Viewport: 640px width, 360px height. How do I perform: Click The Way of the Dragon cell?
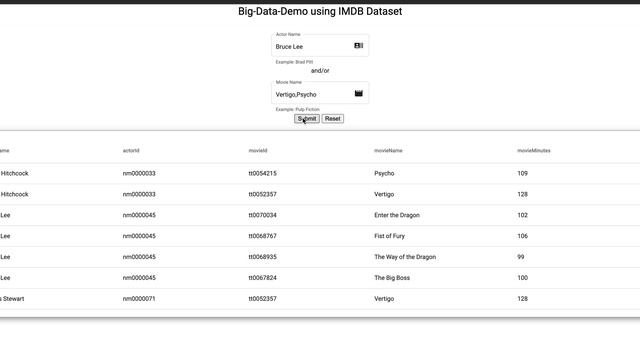click(405, 257)
